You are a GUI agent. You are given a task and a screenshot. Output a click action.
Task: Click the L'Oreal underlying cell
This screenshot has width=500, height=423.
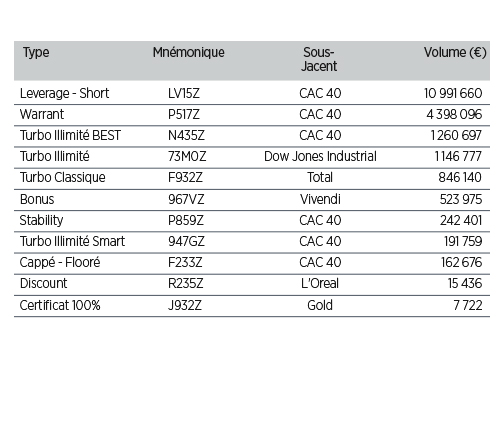pos(320,283)
